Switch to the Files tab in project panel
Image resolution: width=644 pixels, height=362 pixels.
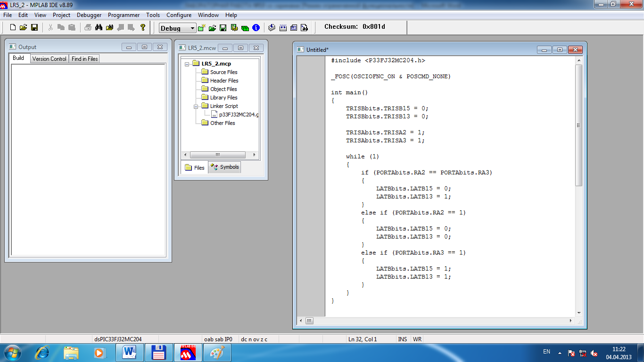(x=195, y=167)
